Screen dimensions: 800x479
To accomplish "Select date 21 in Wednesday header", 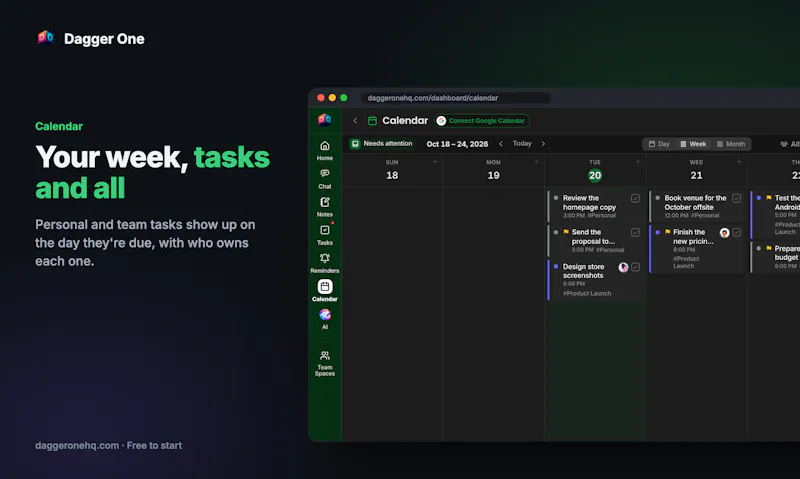I will [x=696, y=175].
